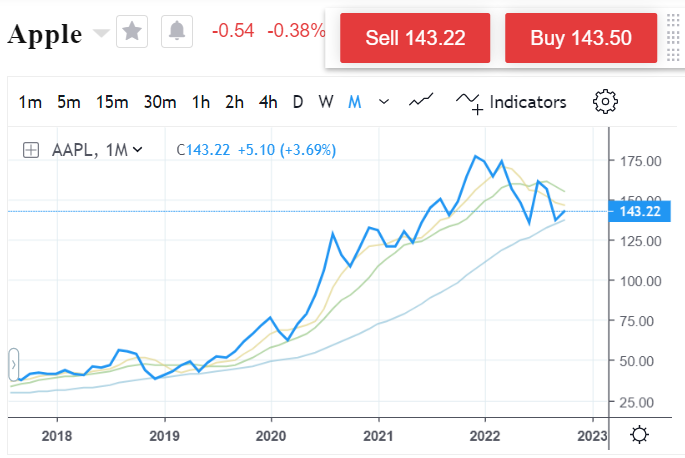
Task: Open AAPL 1M interval dropdown chevron
Action: 138,150
